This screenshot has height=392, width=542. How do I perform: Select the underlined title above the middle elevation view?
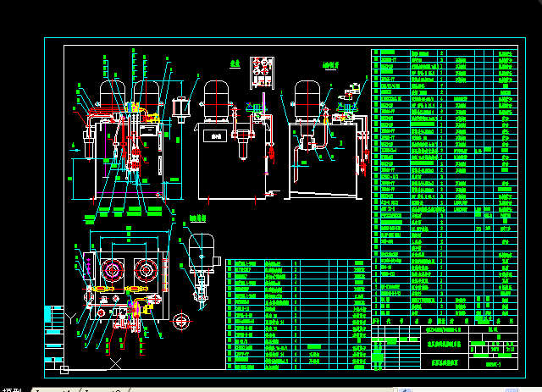click(x=235, y=63)
